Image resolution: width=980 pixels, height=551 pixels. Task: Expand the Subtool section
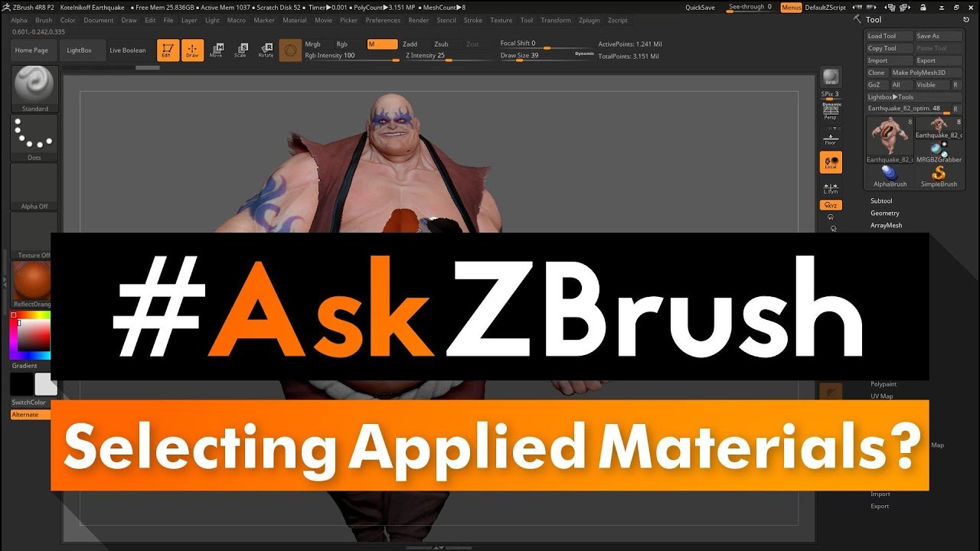pyautogui.click(x=881, y=201)
